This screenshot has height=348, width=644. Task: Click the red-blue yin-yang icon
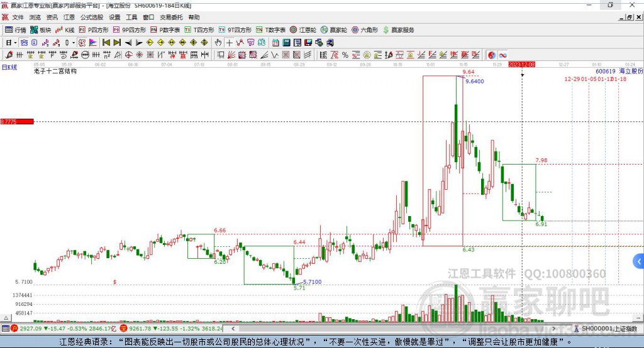click(492, 55)
